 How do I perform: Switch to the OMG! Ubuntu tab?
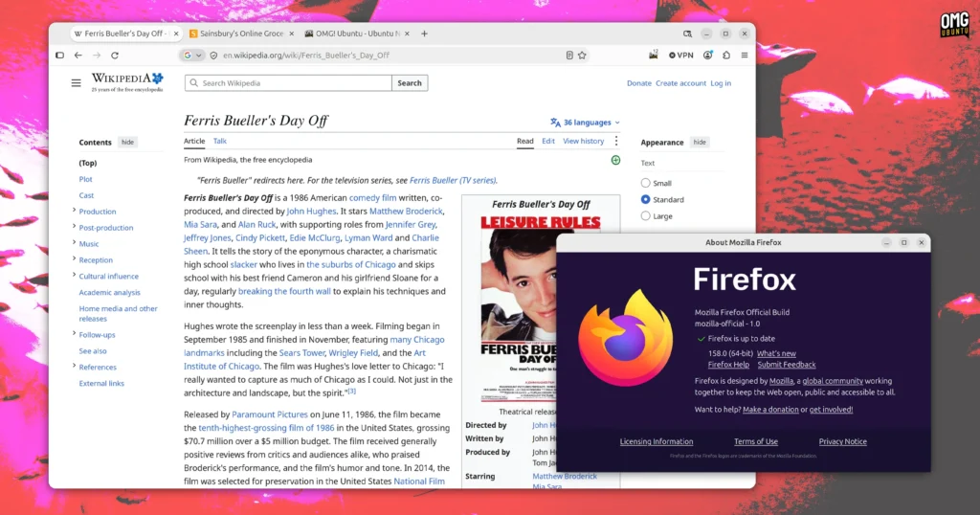[x=357, y=34]
